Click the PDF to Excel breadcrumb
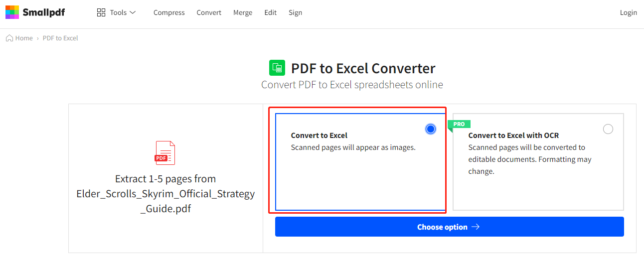The image size is (644, 266). click(60, 38)
